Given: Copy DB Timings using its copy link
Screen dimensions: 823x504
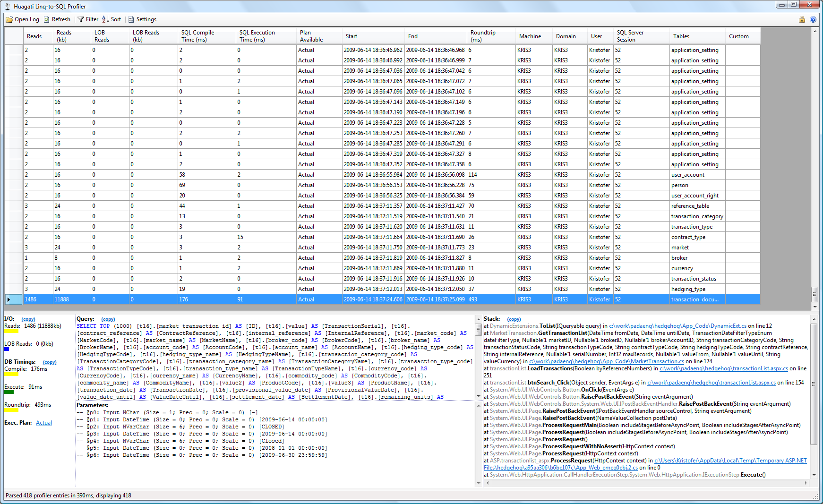Looking at the screenshot, I should click(x=49, y=362).
